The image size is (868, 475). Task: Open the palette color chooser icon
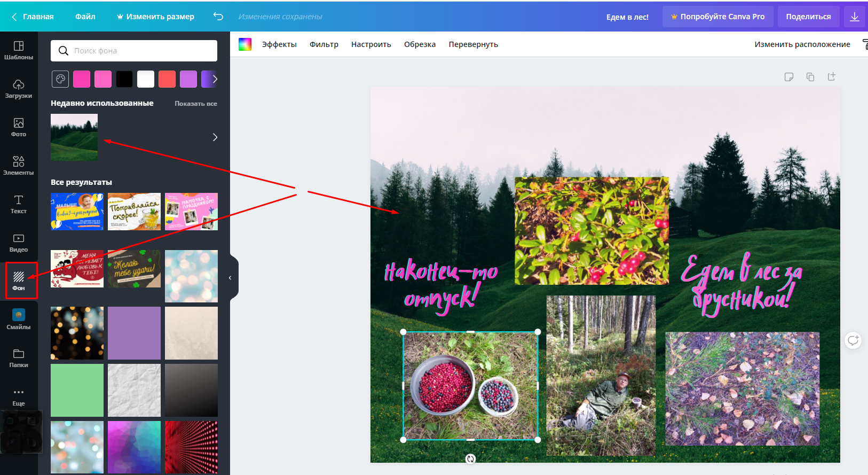click(x=60, y=79)
